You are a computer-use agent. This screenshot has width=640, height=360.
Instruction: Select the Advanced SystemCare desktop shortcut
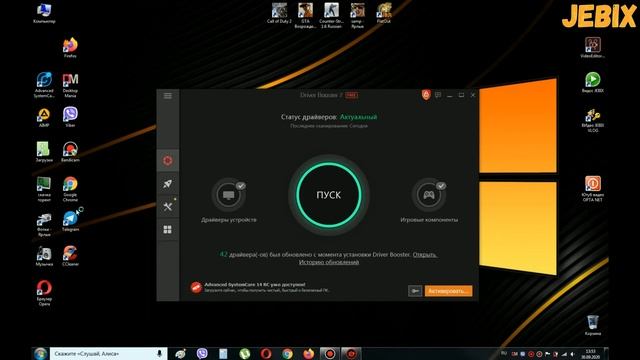tap(44, 85)
